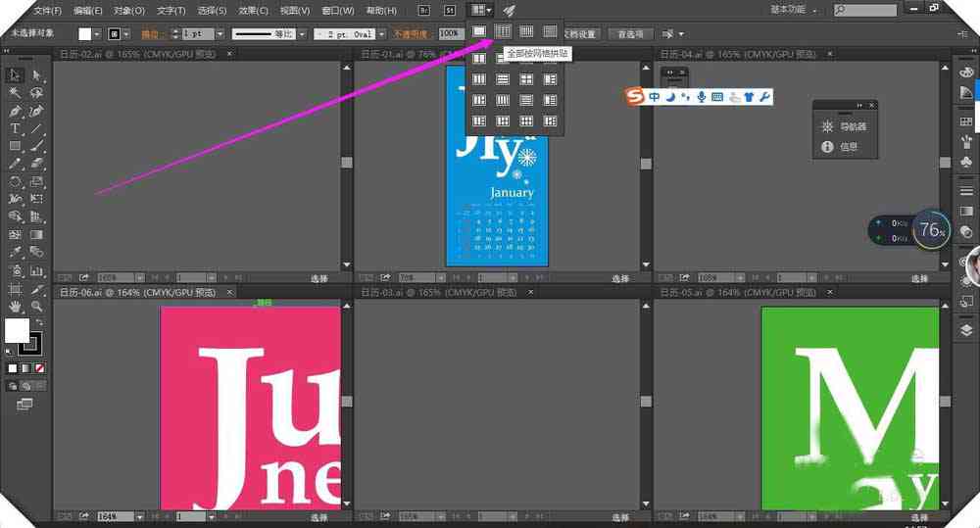The image size is (980, 528).
Task: Open the 编辑(E) Edit menu
Action: click(87, 11)
